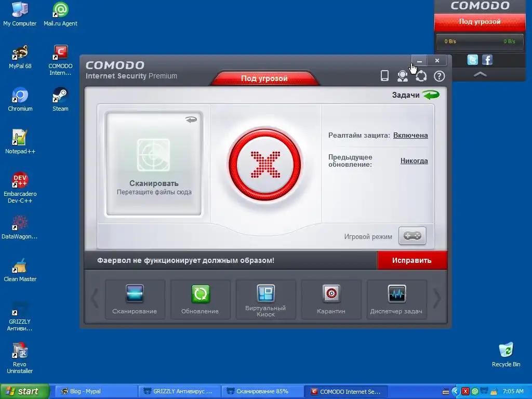The height and width of the screenshot is (399, 532).
Task: Show next tiles with right arrow
Action: [x=437, y=299]
